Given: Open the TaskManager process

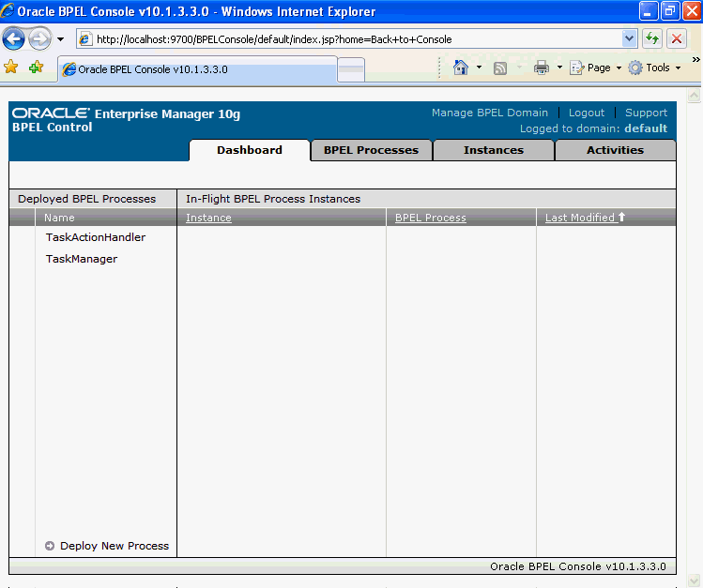Looking at the screenshot, I should 82,259.
